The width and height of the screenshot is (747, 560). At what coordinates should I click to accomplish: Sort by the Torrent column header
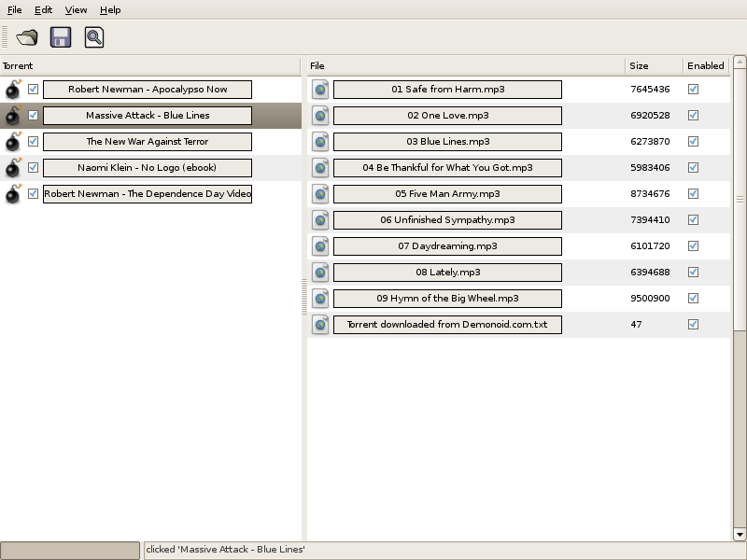pos(150,65)
